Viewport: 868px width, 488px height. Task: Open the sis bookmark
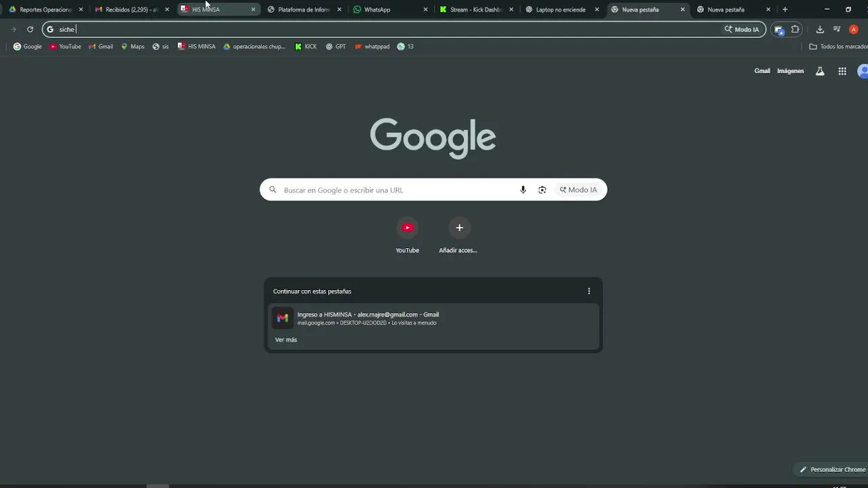pyautogui.click(x=161, y=47)
